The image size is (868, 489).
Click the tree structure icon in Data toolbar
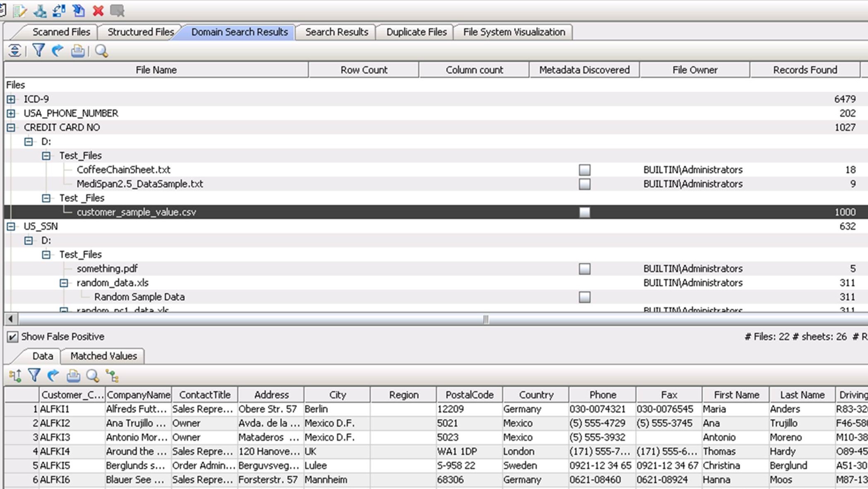(x=112, y=376)
